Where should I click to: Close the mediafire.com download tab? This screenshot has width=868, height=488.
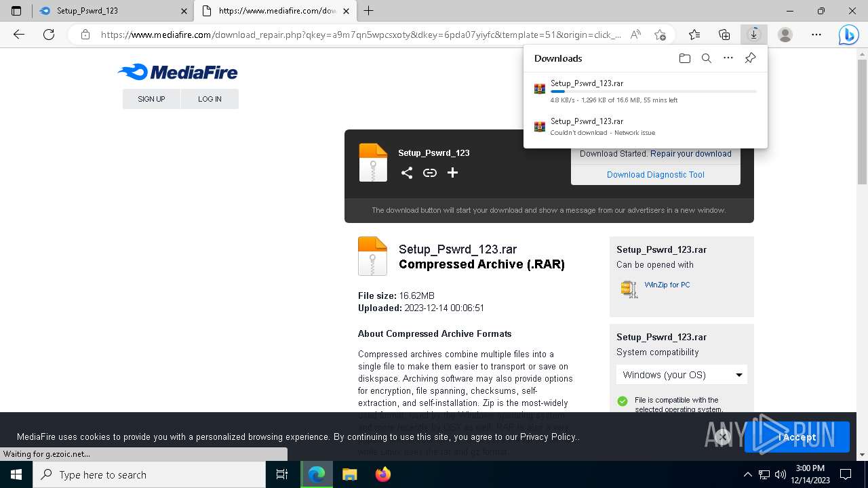(346, 11)
